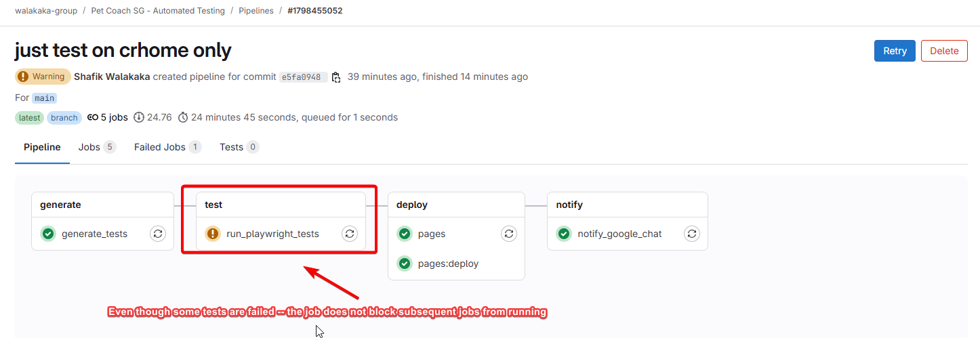980x338 pixels.
Task: Click retry icon next to pages job
Action: 509,234
